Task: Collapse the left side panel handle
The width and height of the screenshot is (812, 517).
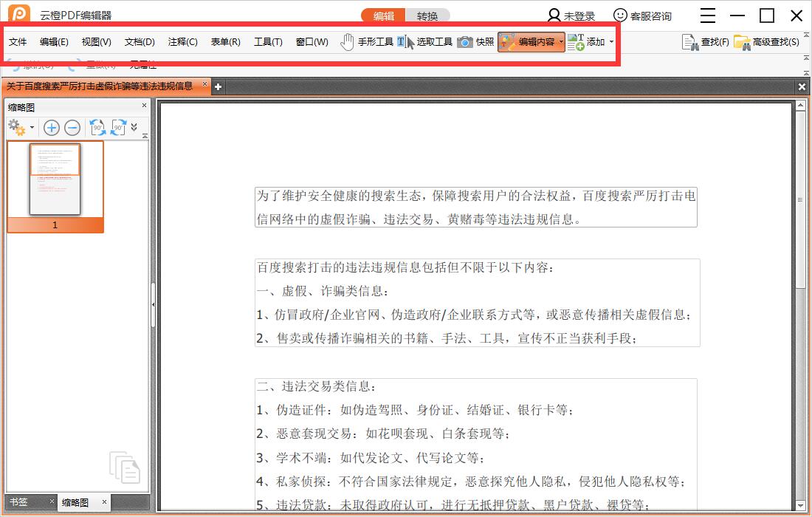Action: [x=154, y=304]
